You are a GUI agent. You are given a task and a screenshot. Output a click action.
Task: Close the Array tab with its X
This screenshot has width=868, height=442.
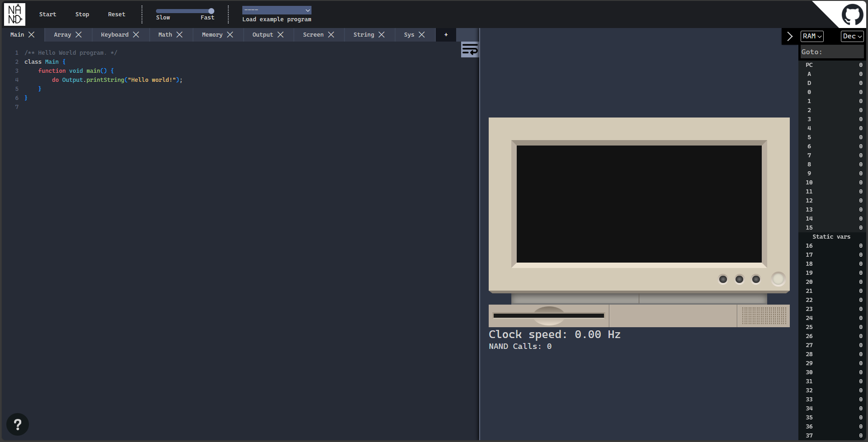pos(79,35)
